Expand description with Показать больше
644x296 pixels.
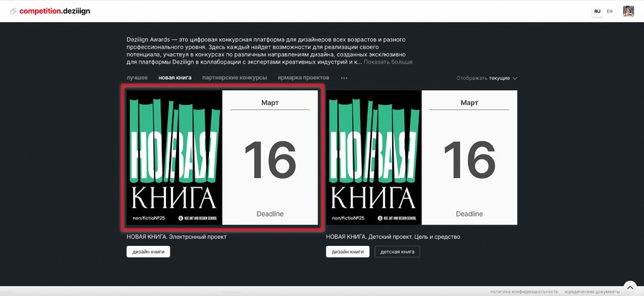pyautogui.click(x=388, y=62)
